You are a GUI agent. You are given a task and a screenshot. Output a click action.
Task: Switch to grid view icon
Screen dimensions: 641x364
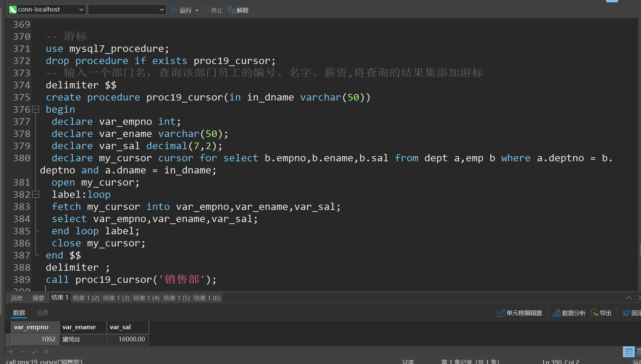[x=629, y=352]
